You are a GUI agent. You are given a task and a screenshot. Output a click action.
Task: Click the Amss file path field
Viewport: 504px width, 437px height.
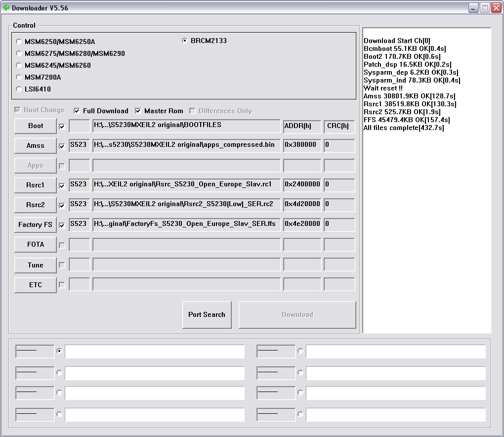[186, 145]
